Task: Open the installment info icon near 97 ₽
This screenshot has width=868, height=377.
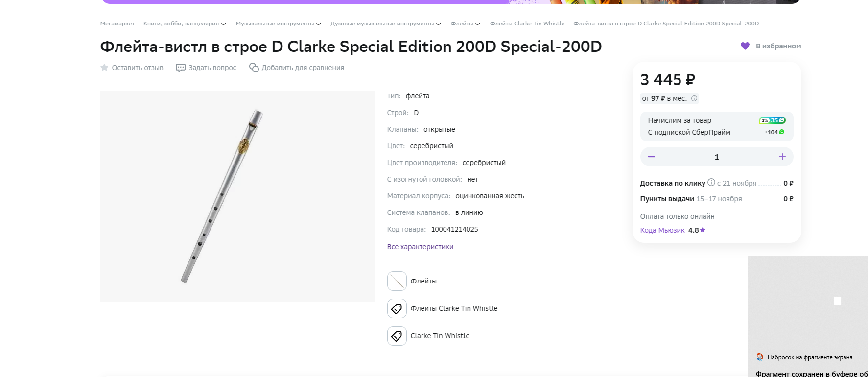Action: 694,98
